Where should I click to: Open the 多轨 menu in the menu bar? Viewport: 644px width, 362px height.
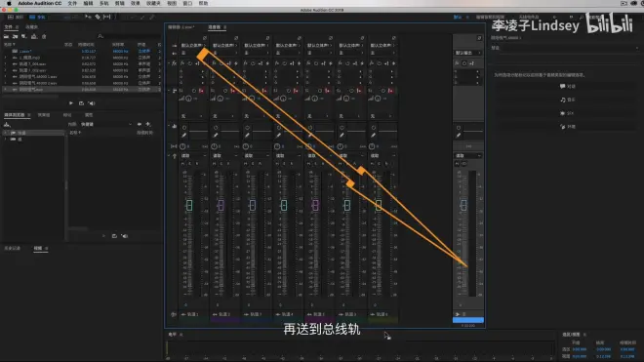(104, 3)
